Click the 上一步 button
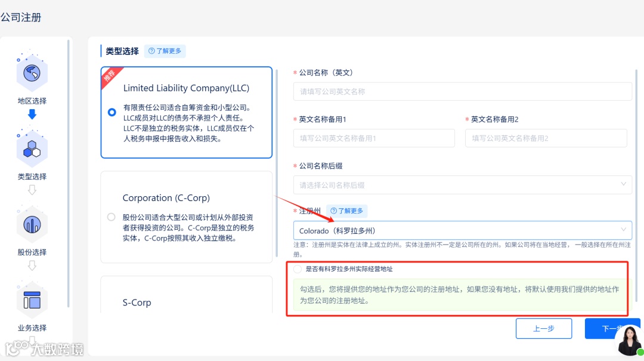 (543, 328)
